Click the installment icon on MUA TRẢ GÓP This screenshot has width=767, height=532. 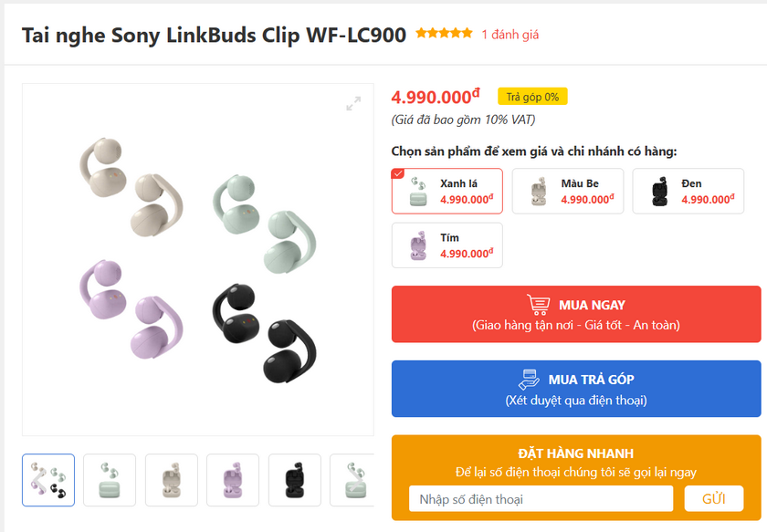tap(530, 380)
